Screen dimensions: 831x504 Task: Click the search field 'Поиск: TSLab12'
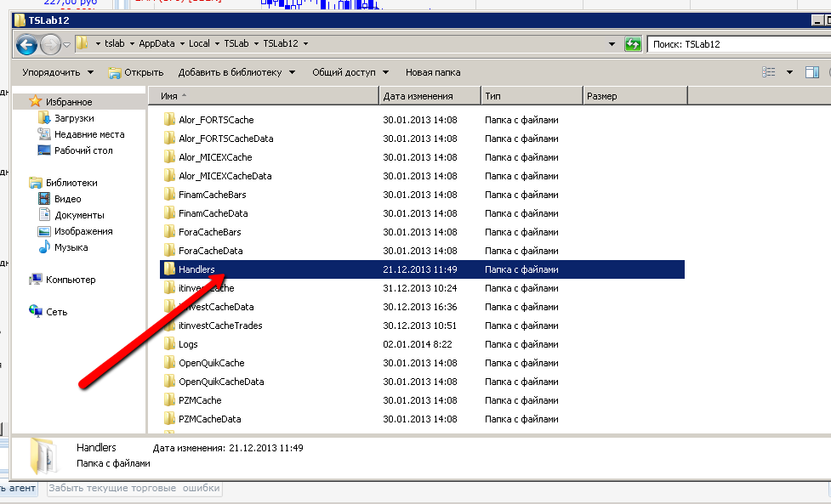point(739,44)
